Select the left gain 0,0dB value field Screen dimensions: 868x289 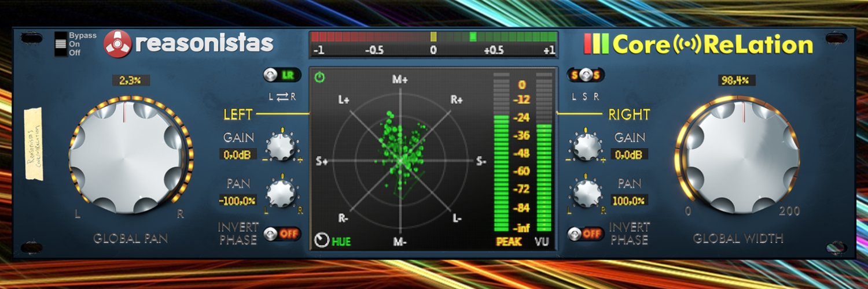(x=238, y=154)
